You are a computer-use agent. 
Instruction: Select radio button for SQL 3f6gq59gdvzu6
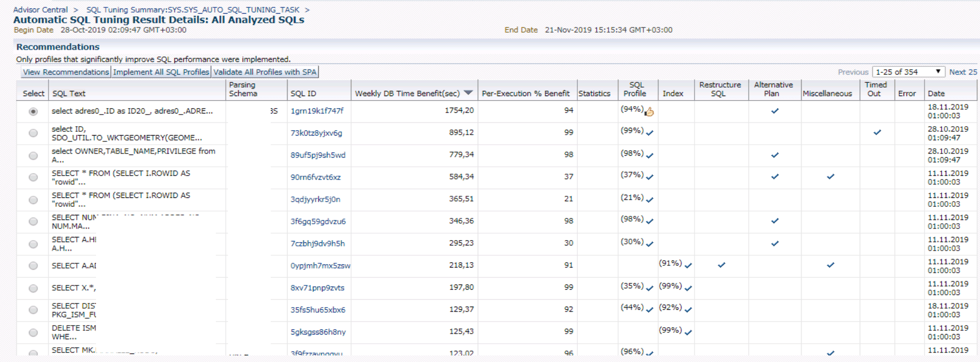click(33, 222)
